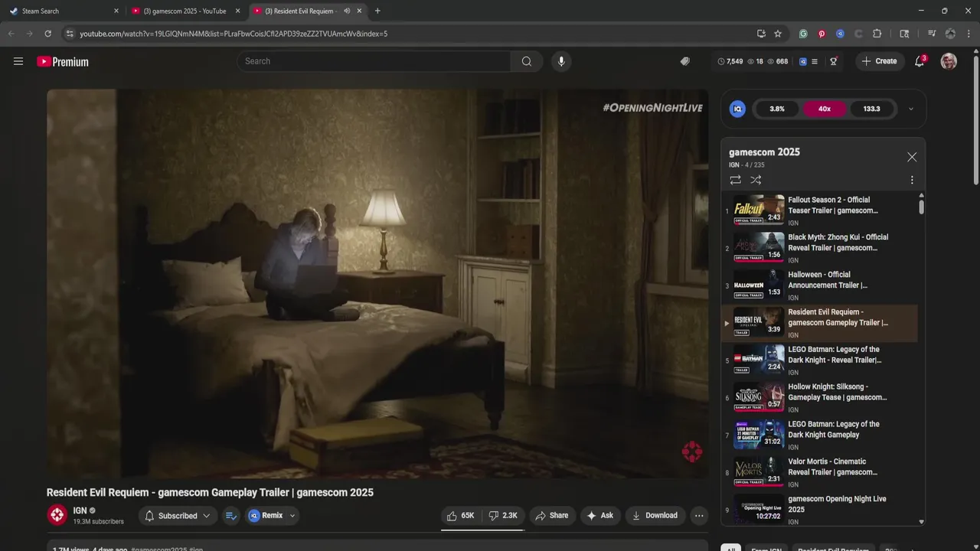Toggle playlist shuffle
Screen dimensions: 980x551
point(756,180)
